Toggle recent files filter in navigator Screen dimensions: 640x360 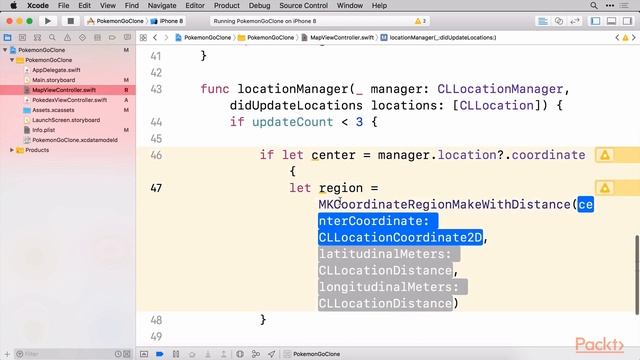click(118, 354)
